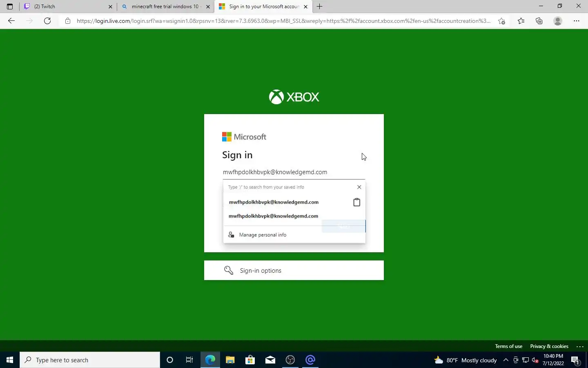
Task: Open the browser profile menu
Action: tap(558, 21)
